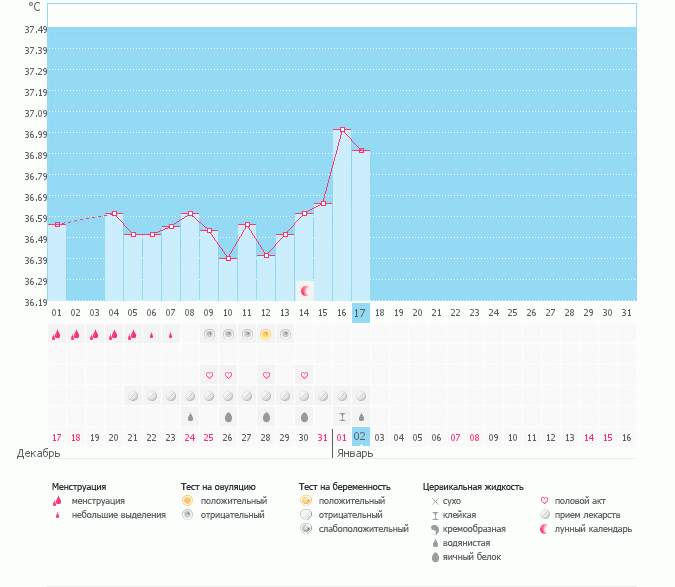The image size is (675, 587).
Task: Click the negative ovulation test on cycle day 13
Action: (x=285, y=334)
